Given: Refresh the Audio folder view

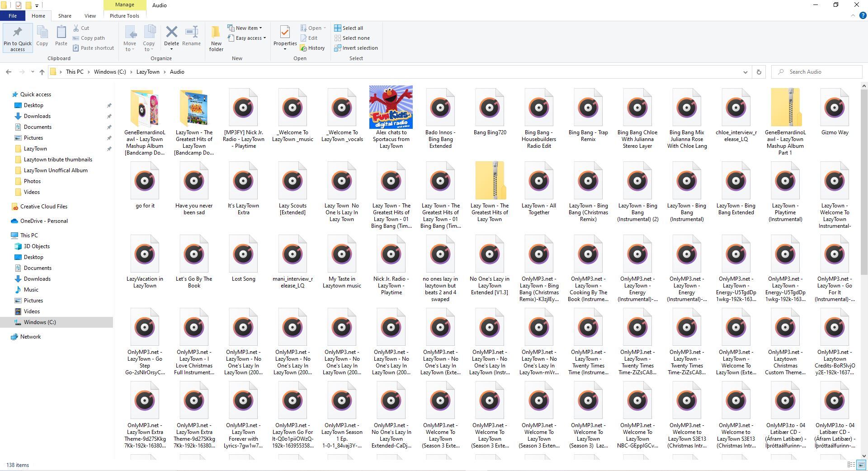Looking at the screenshot, I should [759, 72].
